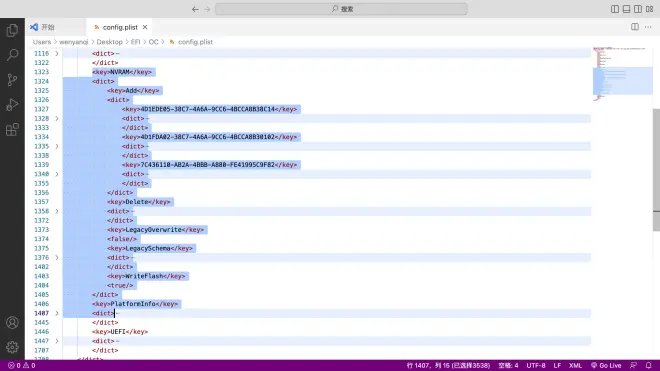Open the Source Control view

[12, 80]
